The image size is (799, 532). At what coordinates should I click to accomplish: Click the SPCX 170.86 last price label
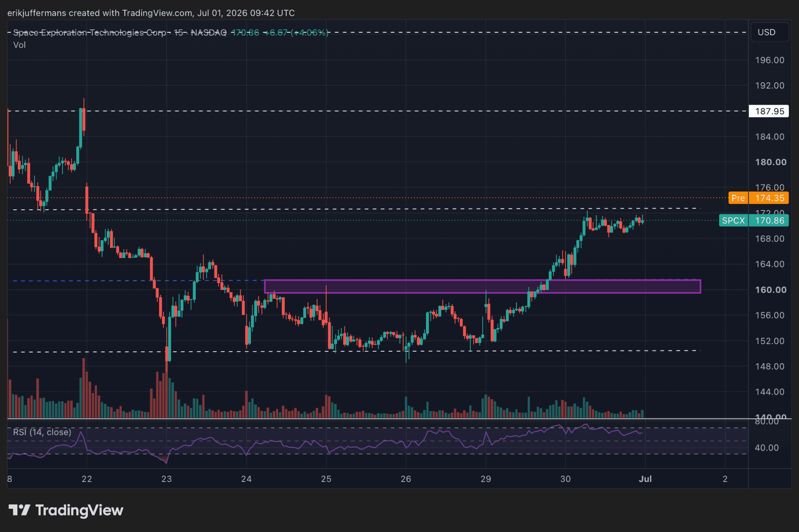(754, 220)
